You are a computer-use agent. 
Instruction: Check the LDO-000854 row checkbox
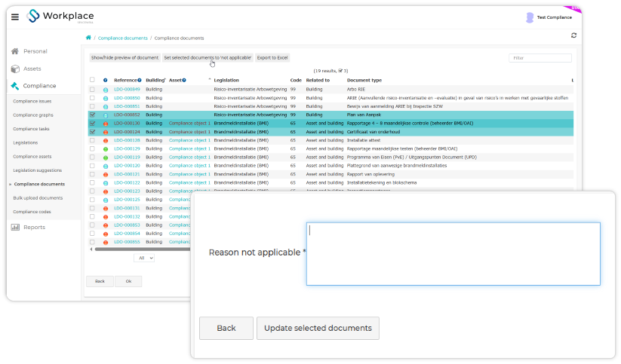point(92,234)
